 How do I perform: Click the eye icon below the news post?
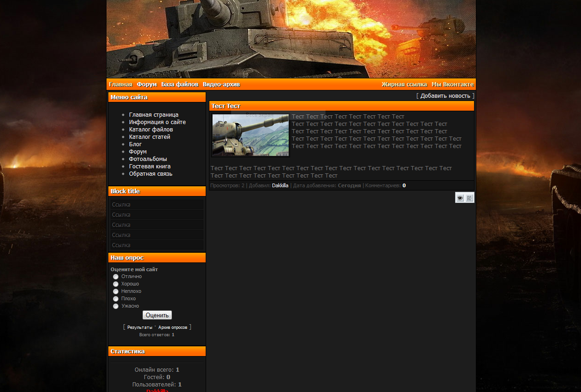tap(460, 198)
